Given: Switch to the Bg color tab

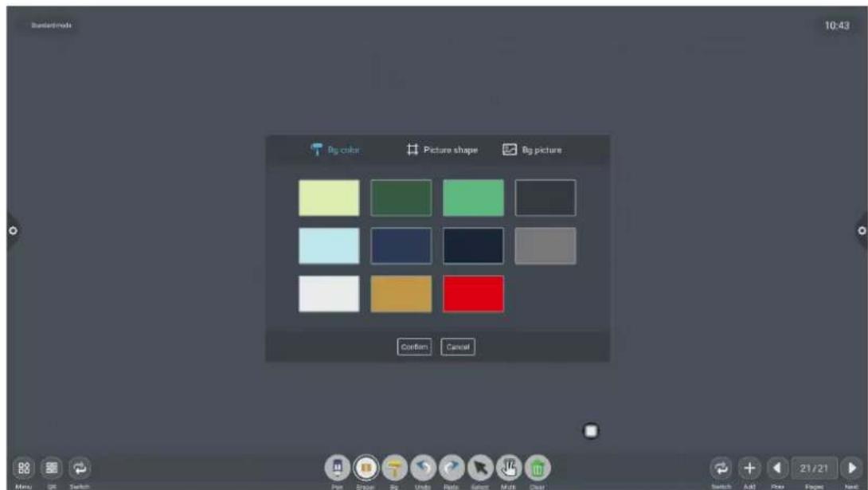Looking at the screenshot, I should pos(335,150).
